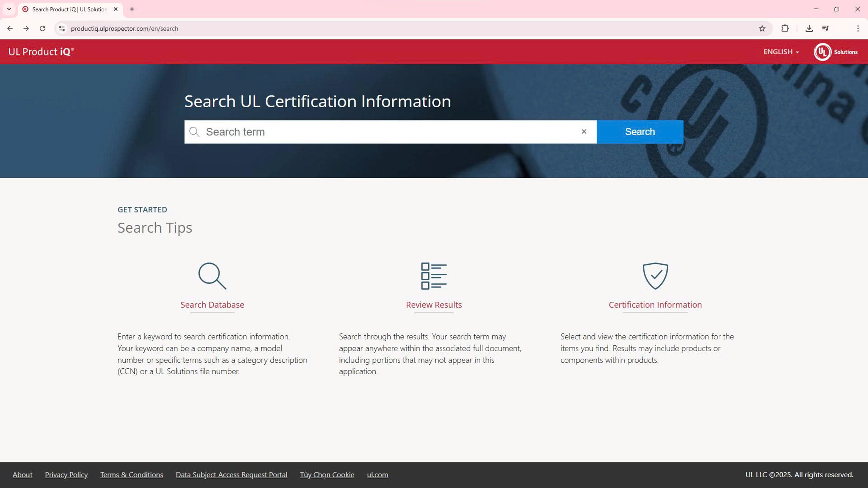The width and height of the screenshot is (868, 488).
Task: Click the UL Solutions logo
Action: tap(836, 52)
